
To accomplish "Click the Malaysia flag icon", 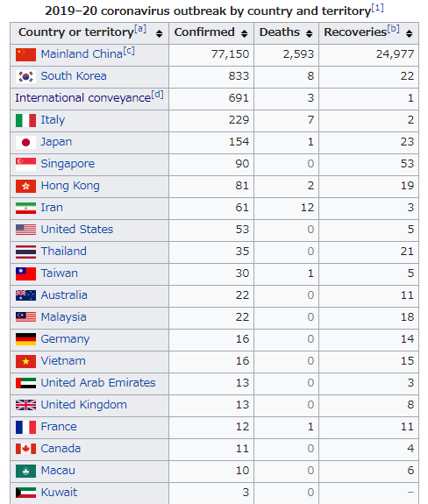I will tap(25, 317).
